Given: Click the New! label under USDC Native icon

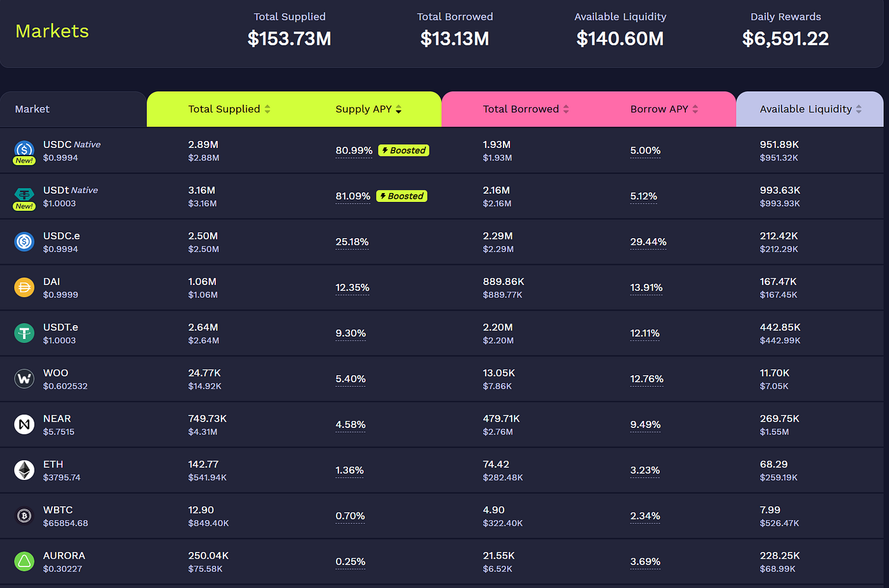Looking at the screenshot, I should click(x=24, y=161).
